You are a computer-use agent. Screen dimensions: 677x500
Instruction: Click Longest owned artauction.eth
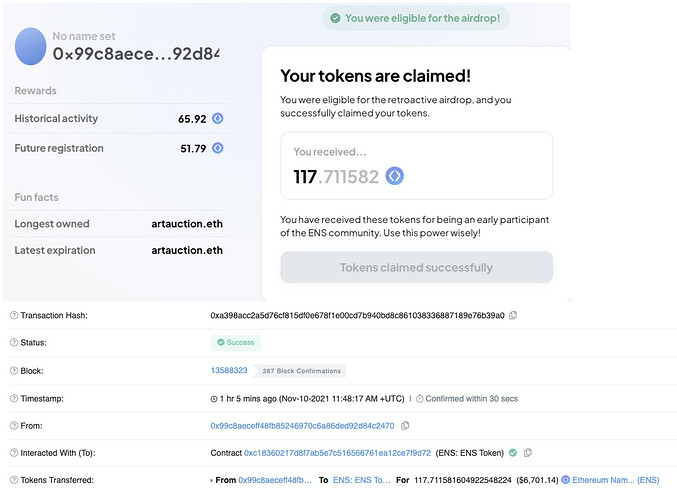[187, 224]
